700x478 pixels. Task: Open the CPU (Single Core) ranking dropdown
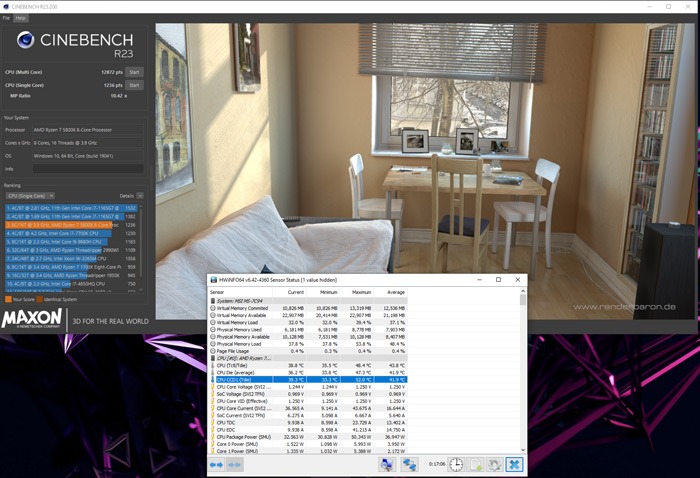(30, 196)
